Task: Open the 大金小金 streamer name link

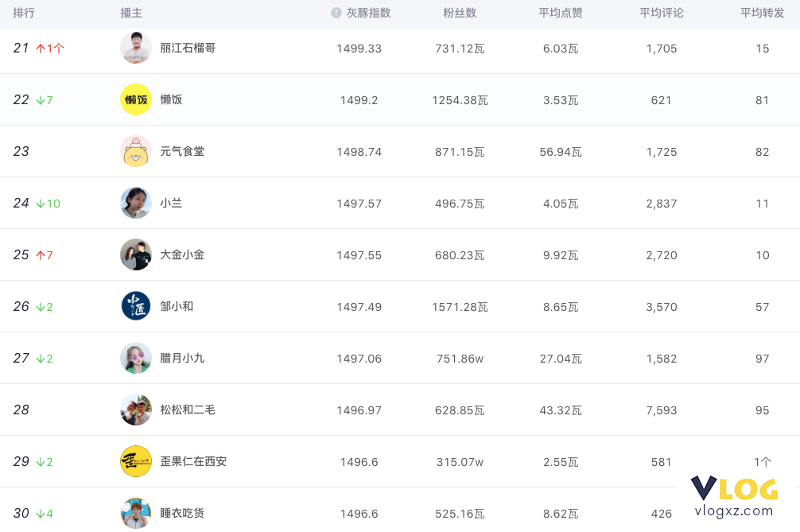Action: [x=182, y=254]
